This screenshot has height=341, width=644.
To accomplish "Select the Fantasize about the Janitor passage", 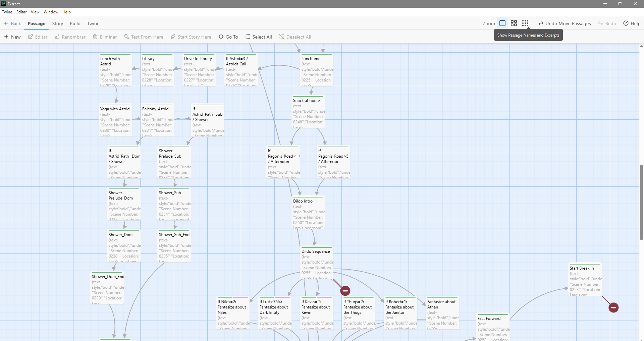I will 400,313.
